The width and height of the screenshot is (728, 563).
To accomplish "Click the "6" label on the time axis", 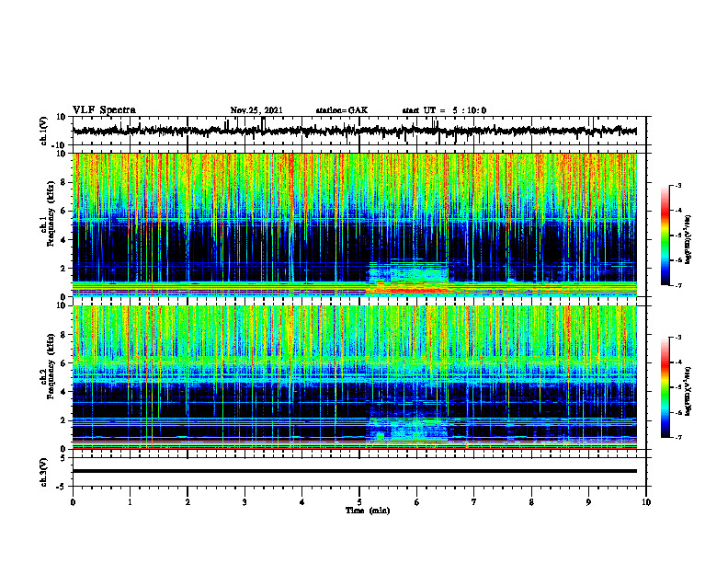I will click(417, 502).
